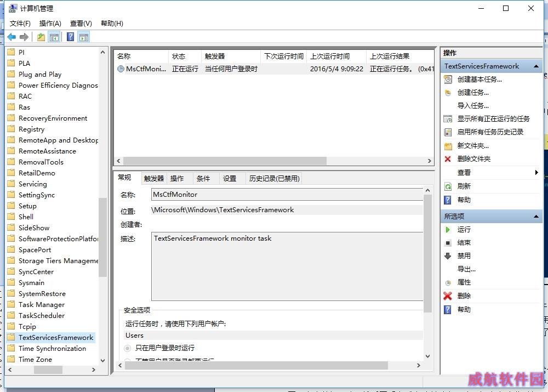Image resolution: width=548 pixels, height=392 pixels.
Task: Open the 查看(V) menu
Action: click(x=81, y=24)
